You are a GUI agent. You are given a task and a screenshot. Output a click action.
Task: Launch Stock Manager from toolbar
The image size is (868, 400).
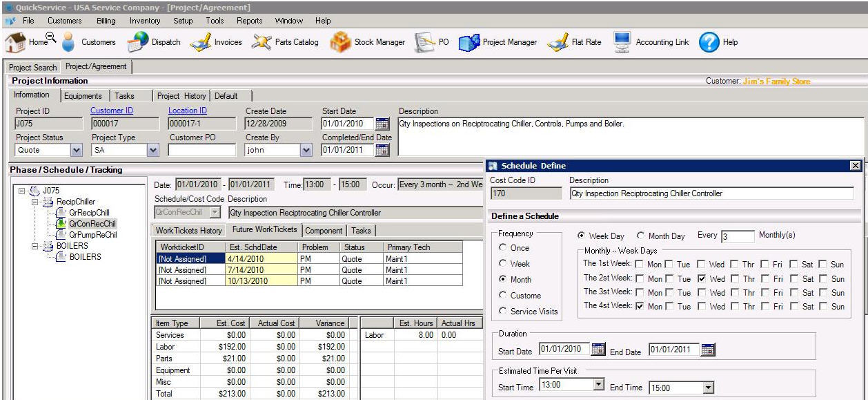pyautogui.click(x=341, y=42)
